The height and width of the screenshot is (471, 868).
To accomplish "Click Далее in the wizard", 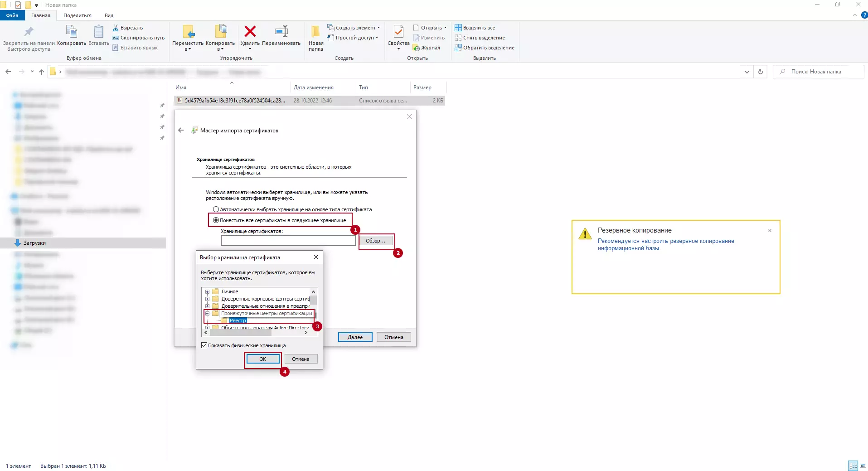I will [355, 337].
